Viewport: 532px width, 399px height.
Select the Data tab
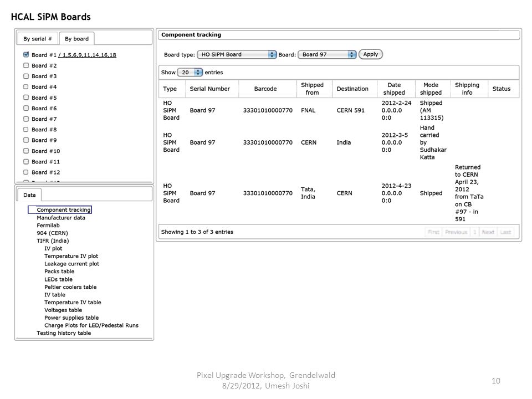29,195
